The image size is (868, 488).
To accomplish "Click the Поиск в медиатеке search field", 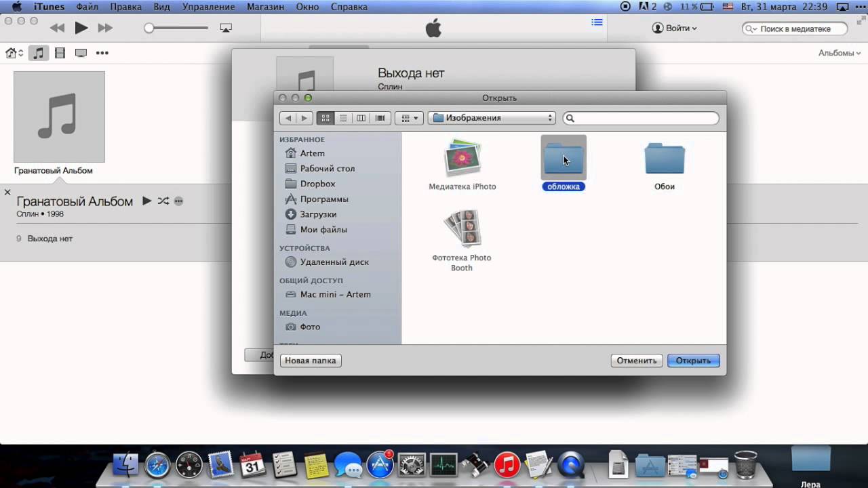I will [795, 28].
